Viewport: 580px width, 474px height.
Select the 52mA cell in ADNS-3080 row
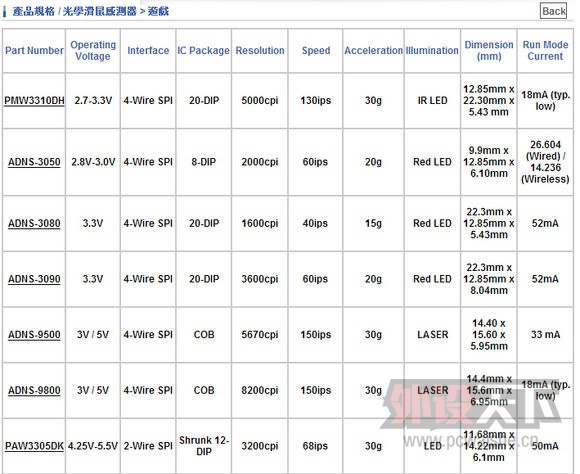click(545, 223)
